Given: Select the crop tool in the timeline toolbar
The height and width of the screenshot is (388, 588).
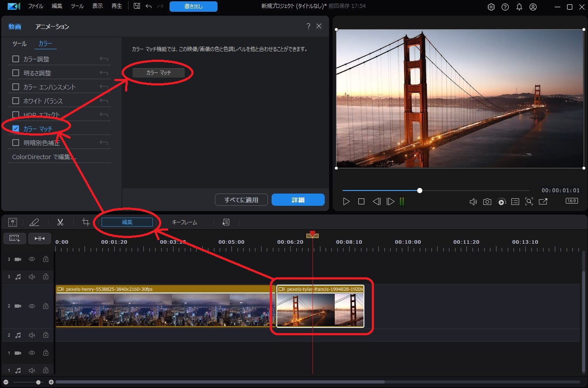Looking at the screenshot, I should click(x=85, y=222).
